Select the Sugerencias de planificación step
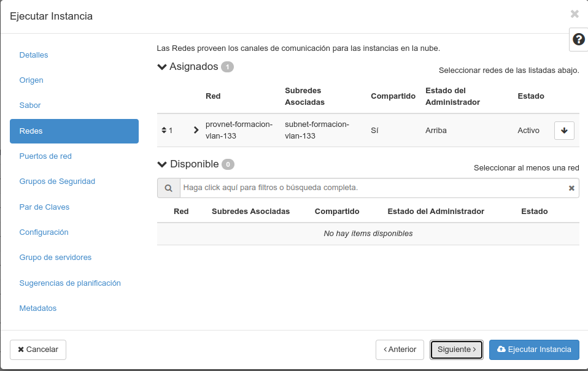Image resolution: width=588 pixels, height=371 pixels. click(69, 283)
